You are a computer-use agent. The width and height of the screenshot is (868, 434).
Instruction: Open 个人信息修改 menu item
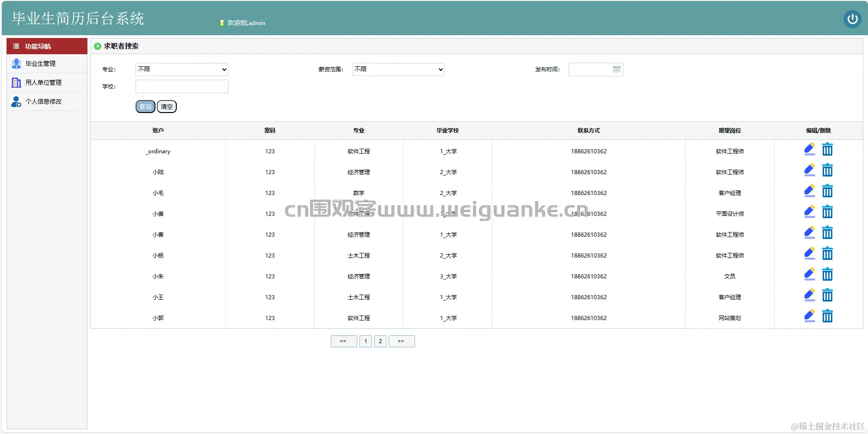coord(47,101)
